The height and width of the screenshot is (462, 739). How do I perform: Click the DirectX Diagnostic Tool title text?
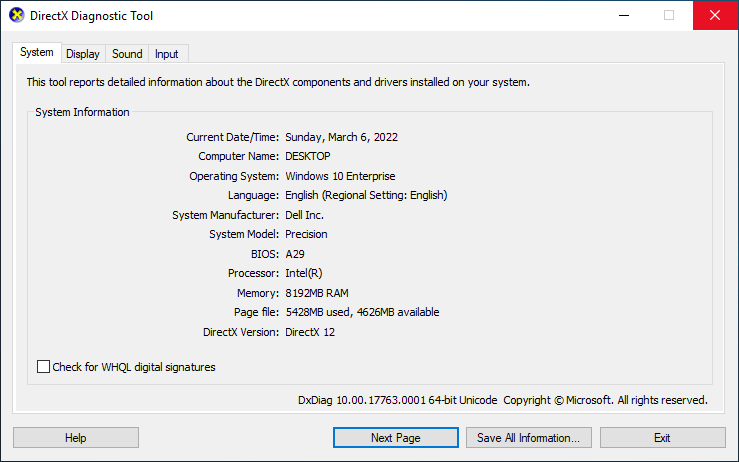94,16
